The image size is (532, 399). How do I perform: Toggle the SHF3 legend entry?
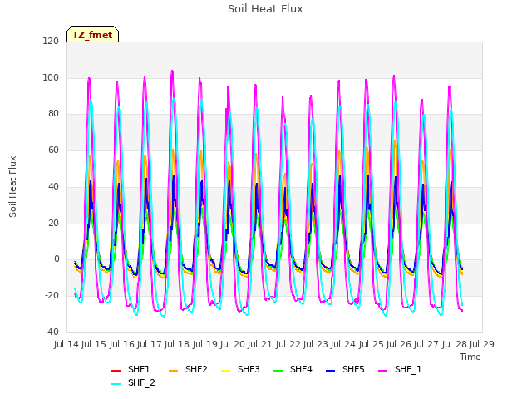tap(240, 369)
